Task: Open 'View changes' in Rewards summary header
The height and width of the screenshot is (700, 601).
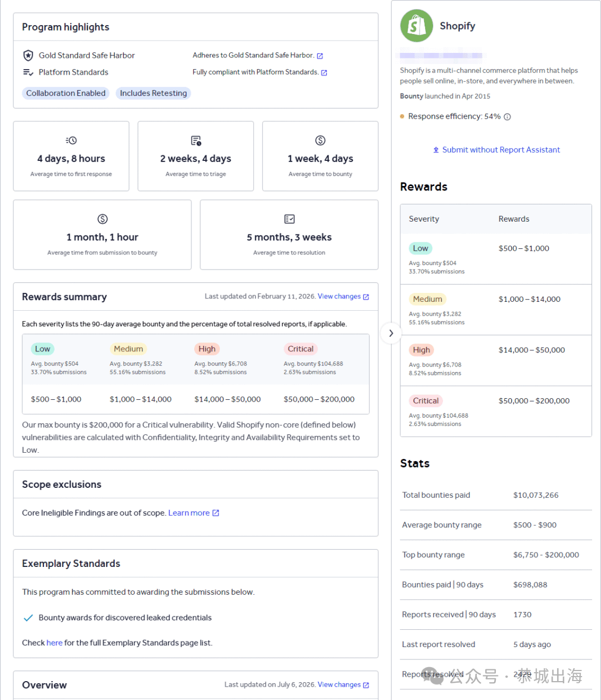Action: (343, 296)
